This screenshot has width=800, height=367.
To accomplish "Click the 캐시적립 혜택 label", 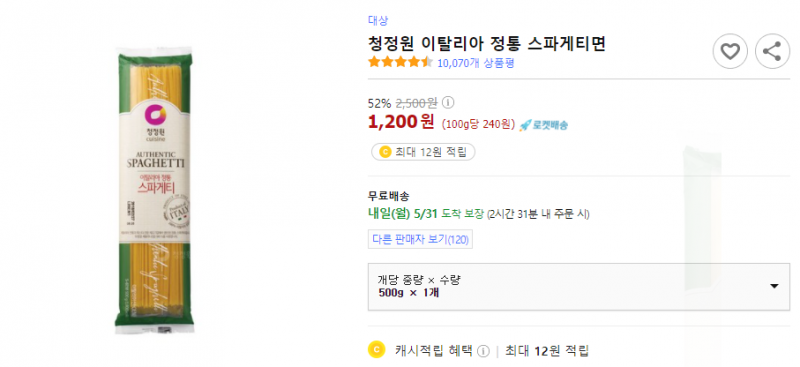I will click(x=434, y=351).
